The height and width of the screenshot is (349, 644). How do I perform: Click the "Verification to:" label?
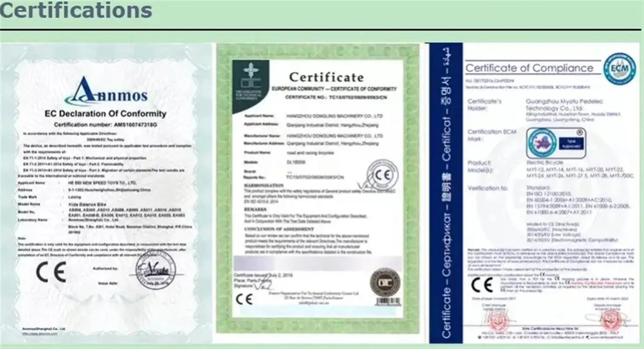click(488, 188)
